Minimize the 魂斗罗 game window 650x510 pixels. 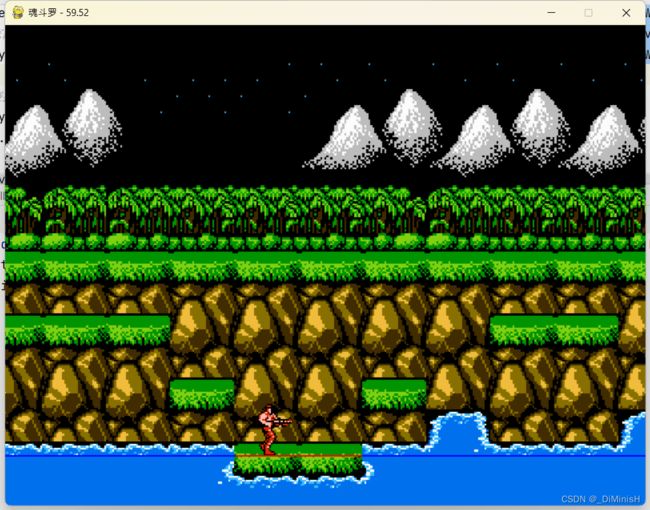(551, 13)
